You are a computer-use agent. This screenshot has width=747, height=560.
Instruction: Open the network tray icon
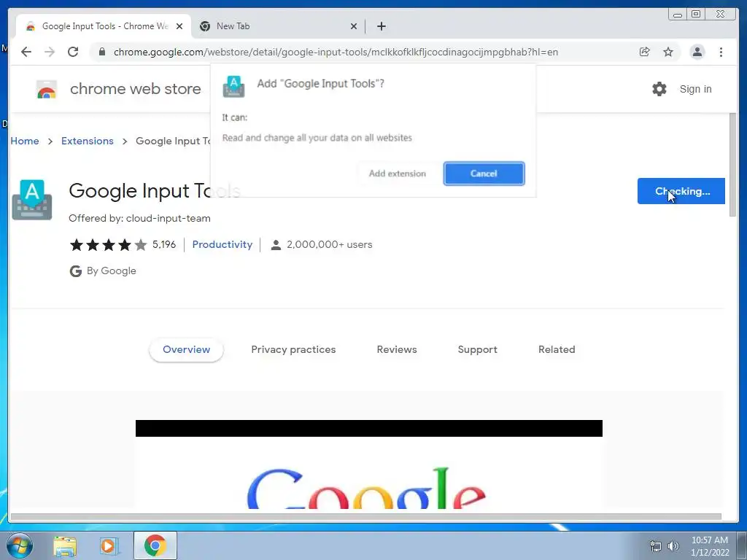tap(656, 546)
